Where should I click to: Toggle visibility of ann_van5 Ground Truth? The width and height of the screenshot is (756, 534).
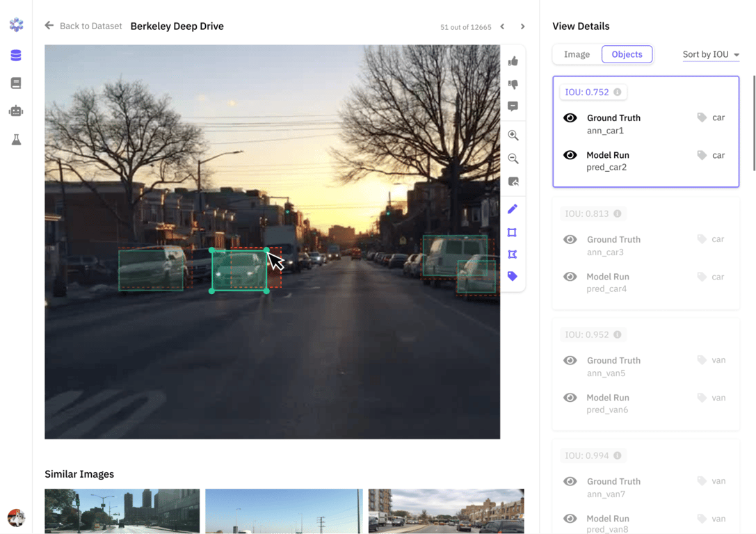point(570,360)
